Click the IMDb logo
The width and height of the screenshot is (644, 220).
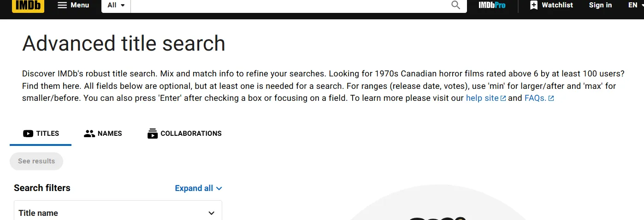[x=28, y=5]
